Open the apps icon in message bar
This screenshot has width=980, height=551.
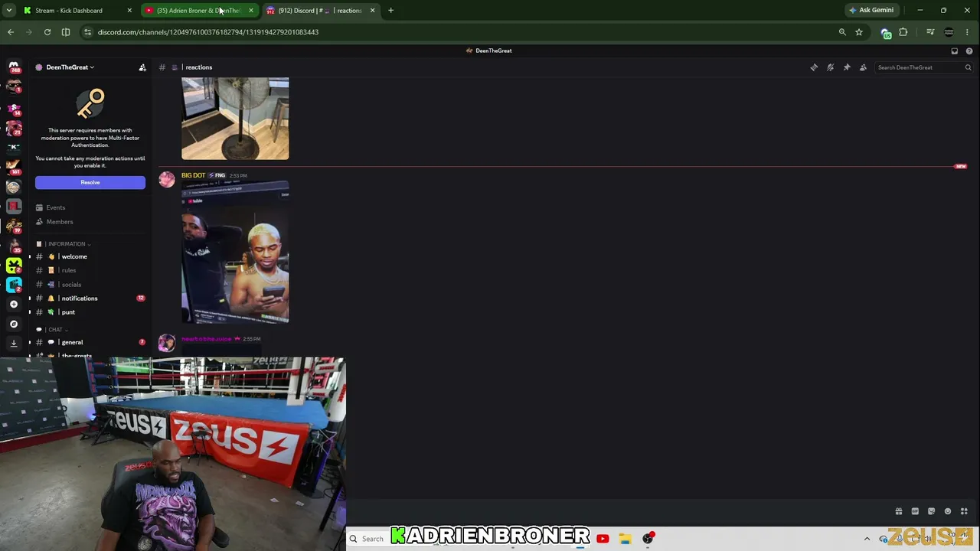point(964,511)
